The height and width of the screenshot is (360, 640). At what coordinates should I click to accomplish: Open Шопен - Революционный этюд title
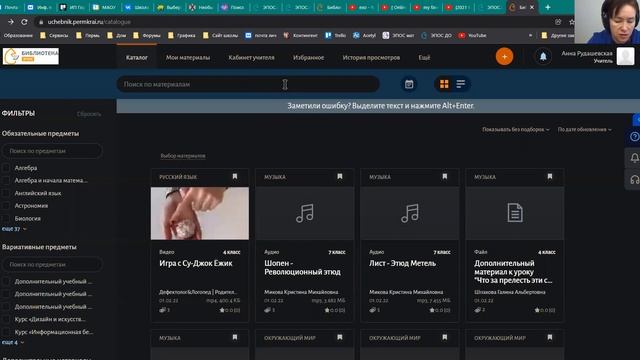[302, 267]
